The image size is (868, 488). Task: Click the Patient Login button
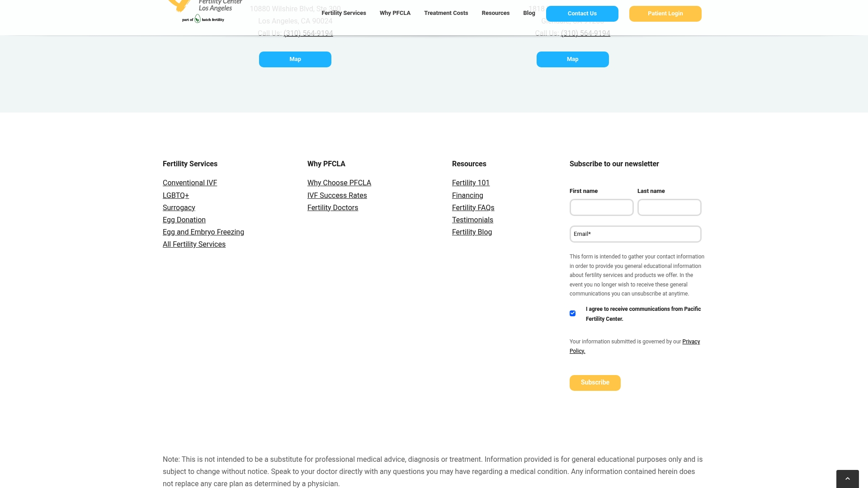pos(665,14)
